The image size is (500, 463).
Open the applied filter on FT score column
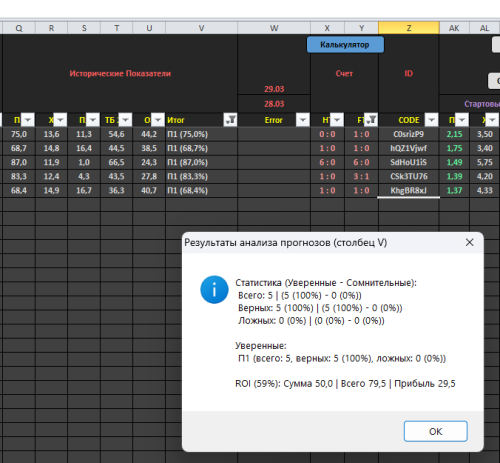click(x=371, y=120)
